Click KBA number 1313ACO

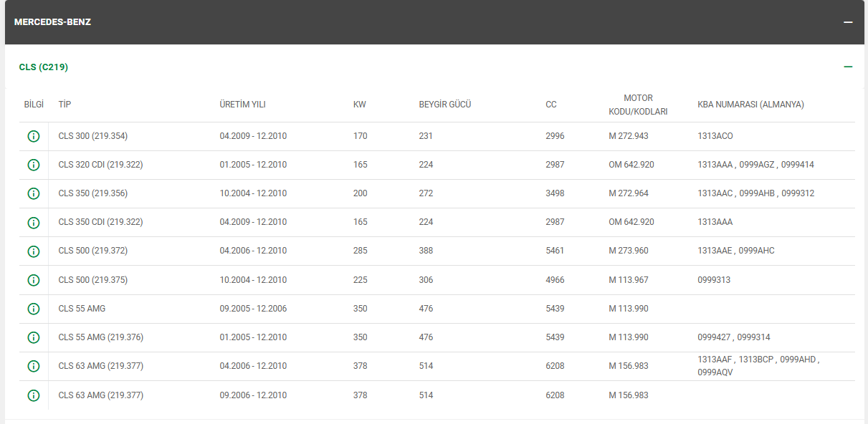click(715, 136)
